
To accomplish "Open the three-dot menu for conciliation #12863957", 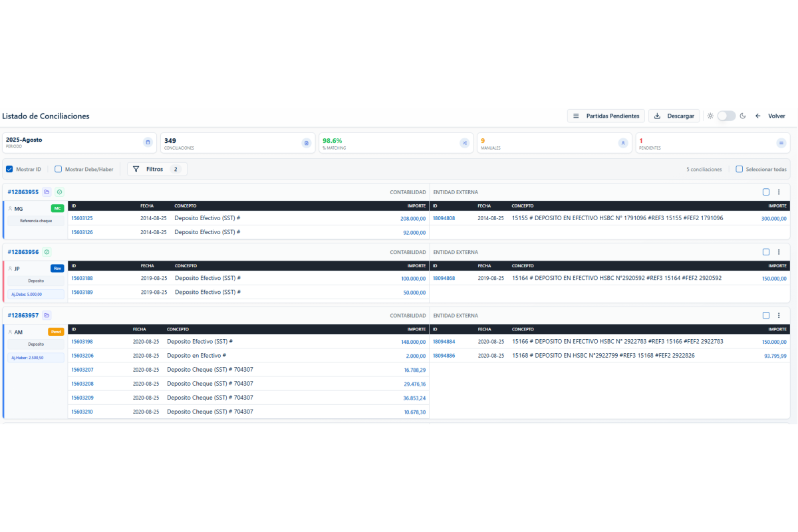I will [779, 315].
